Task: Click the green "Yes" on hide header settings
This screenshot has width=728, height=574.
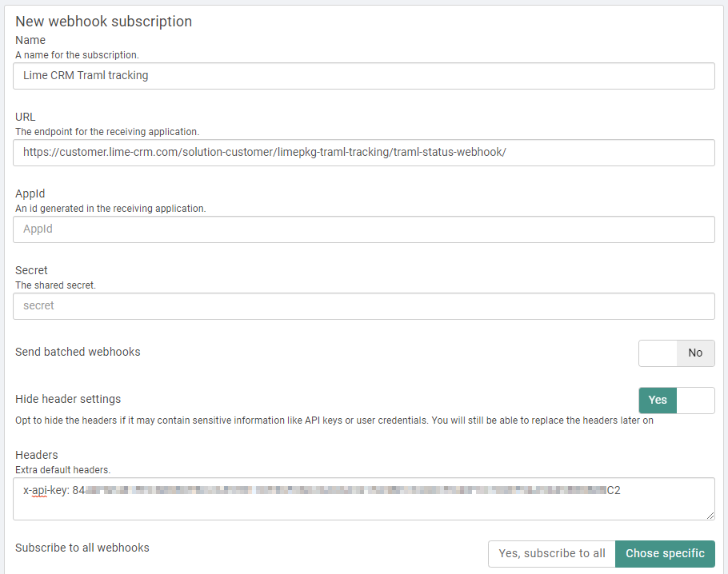Action: tap(657, 400)
